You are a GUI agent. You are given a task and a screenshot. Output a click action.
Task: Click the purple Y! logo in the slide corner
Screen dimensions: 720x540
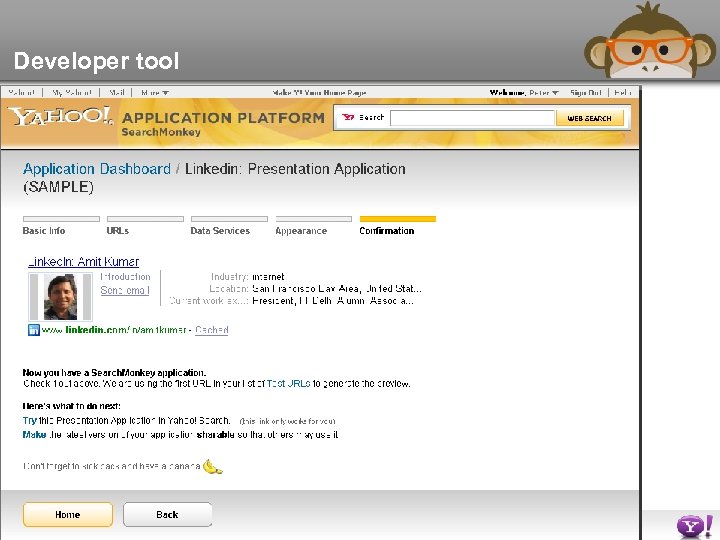point(695,527)
